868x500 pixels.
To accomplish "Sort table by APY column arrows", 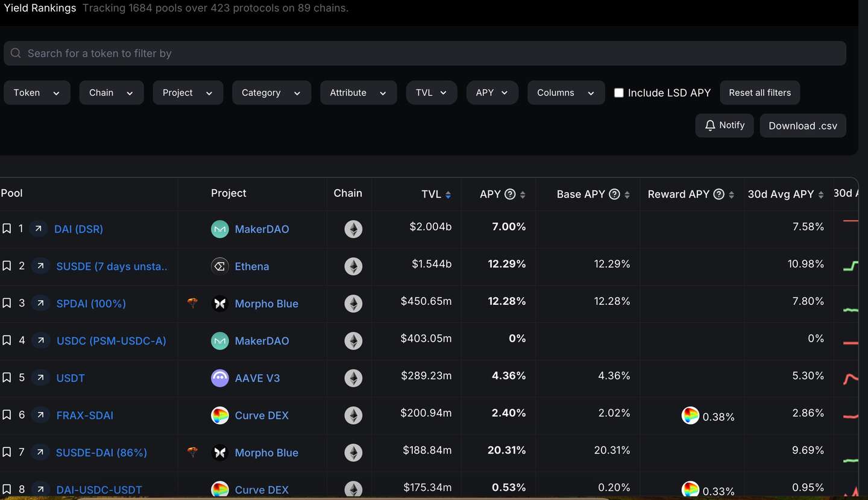I will [523, 195].
